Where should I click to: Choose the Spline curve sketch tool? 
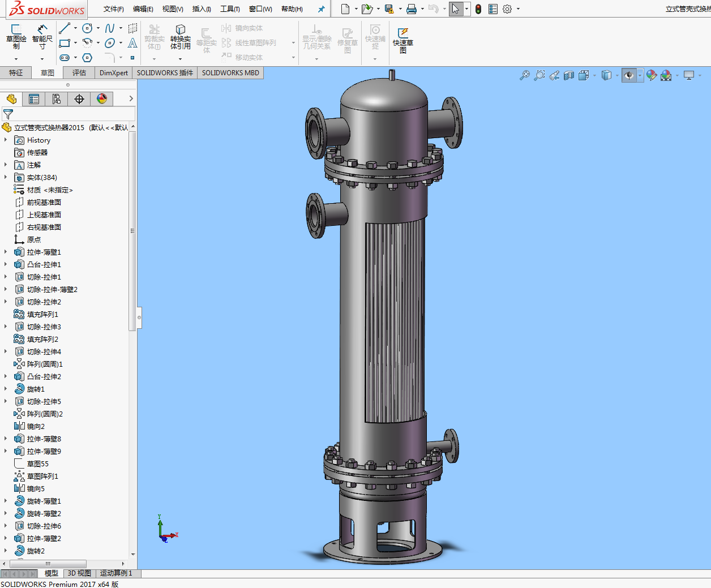110,28
